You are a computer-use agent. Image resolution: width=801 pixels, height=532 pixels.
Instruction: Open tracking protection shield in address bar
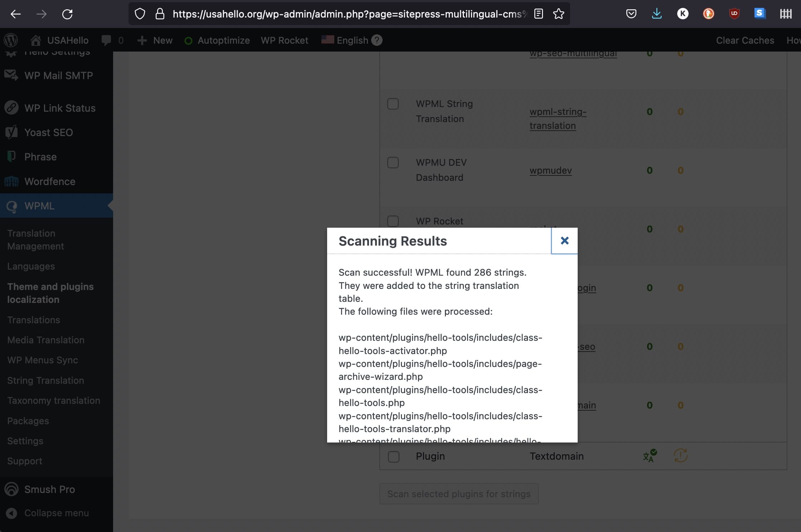pyautogui.click(x=140, y=14)
